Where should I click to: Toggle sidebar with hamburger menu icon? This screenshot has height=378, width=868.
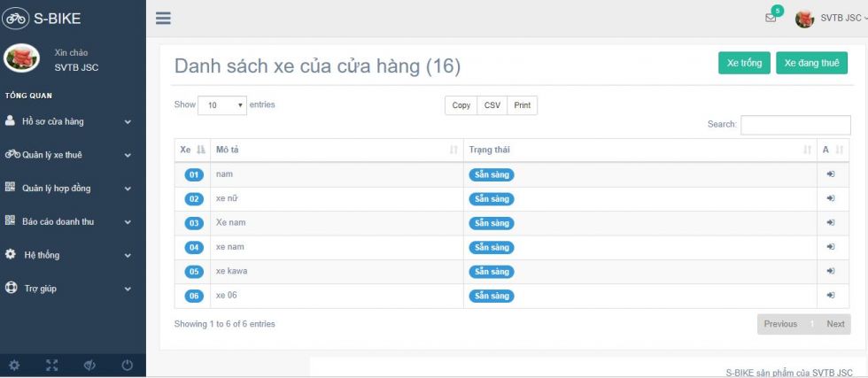163,19
